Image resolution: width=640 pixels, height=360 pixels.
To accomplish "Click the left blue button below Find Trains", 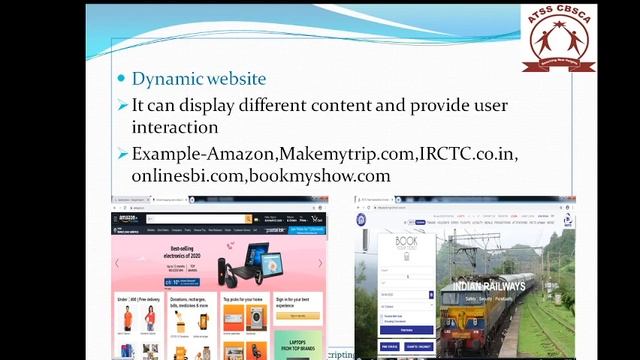I will (390, 347).
